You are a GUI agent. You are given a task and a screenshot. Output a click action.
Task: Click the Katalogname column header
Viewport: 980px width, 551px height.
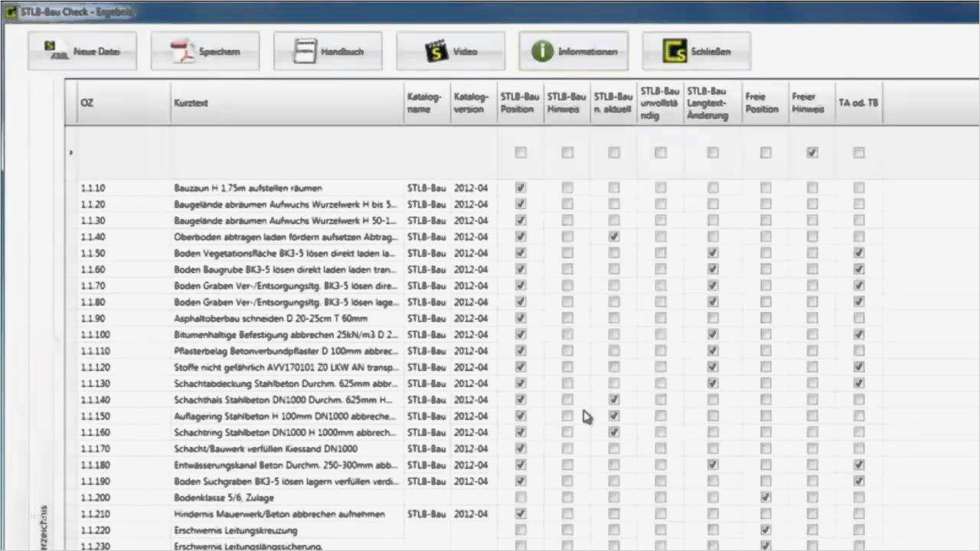[x=427, y=103]
